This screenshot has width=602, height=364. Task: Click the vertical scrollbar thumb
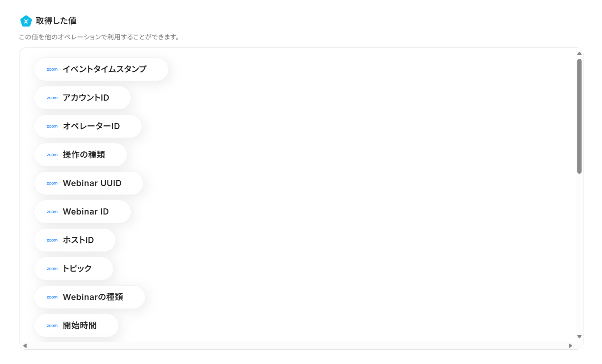(579, 116)
